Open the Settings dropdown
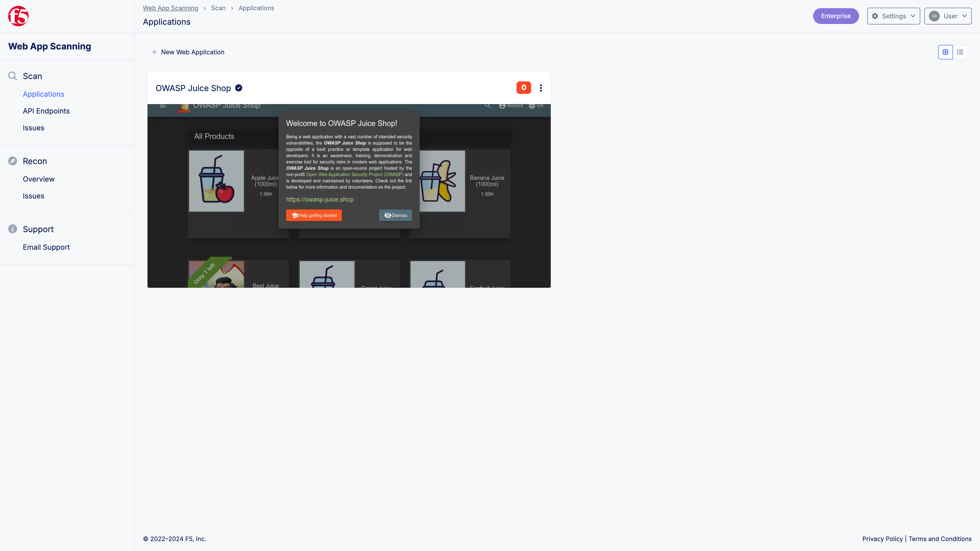The width and height of the screenshot is (980, 551). click(x=893, y=16)
